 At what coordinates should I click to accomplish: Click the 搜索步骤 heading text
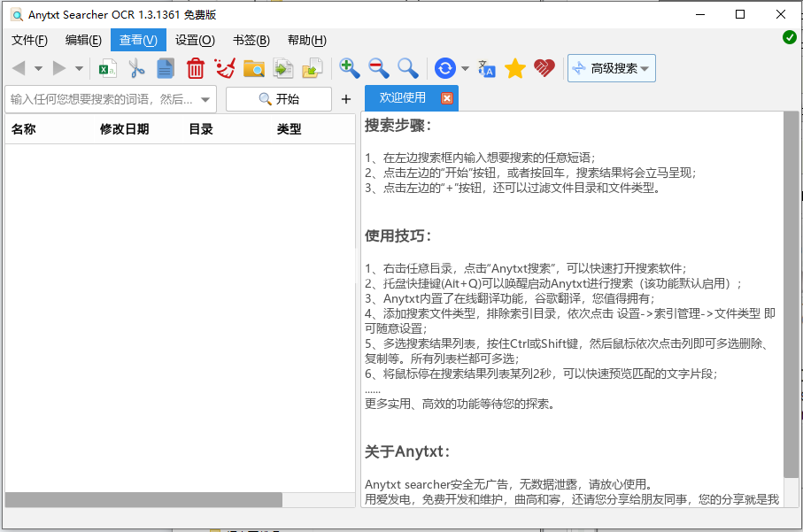[x=398, y=126]
